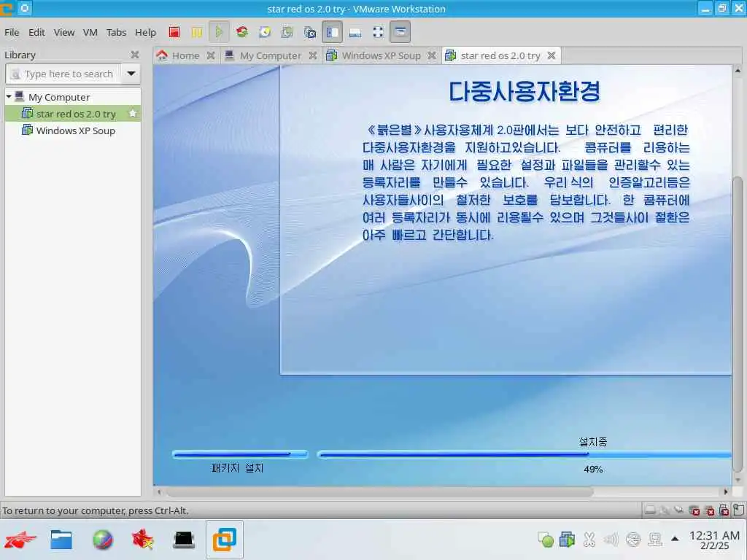Open the terminal taskbar icon
The width and height of the screenshot is (747, 560).
[183, 540]
